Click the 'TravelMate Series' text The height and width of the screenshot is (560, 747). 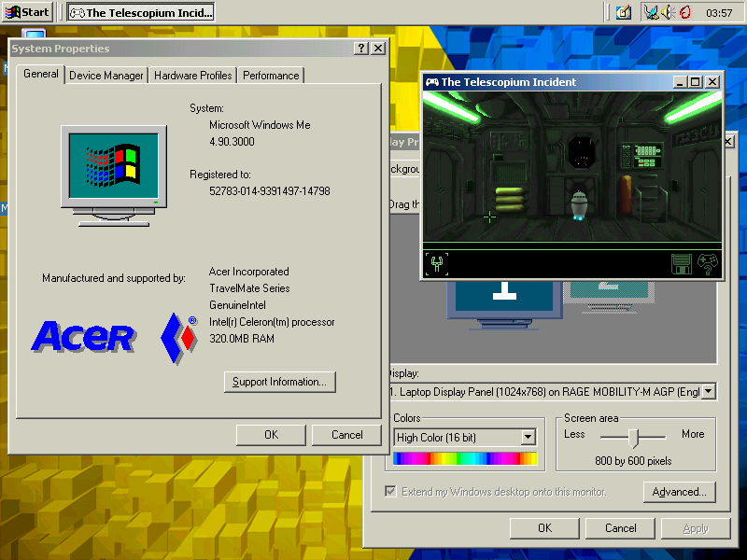[249, 288]
